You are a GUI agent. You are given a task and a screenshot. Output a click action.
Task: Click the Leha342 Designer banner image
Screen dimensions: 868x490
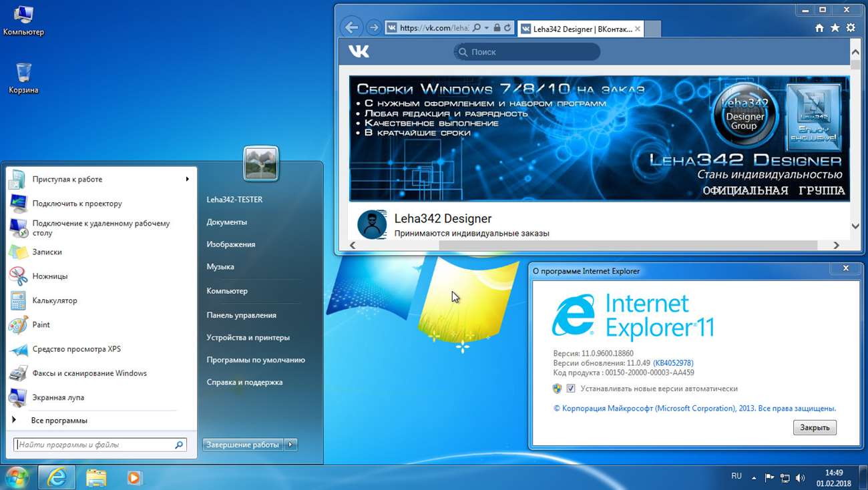(599, 138)
